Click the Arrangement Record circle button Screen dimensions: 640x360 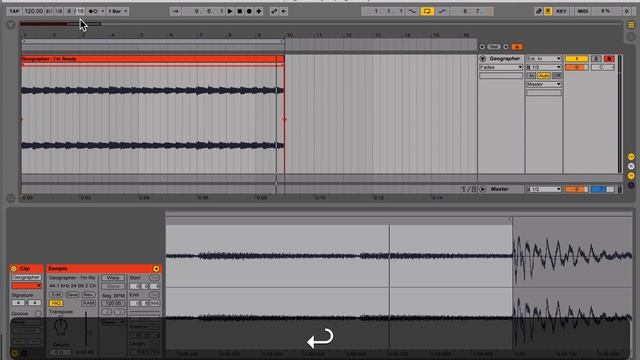(249, 11)
